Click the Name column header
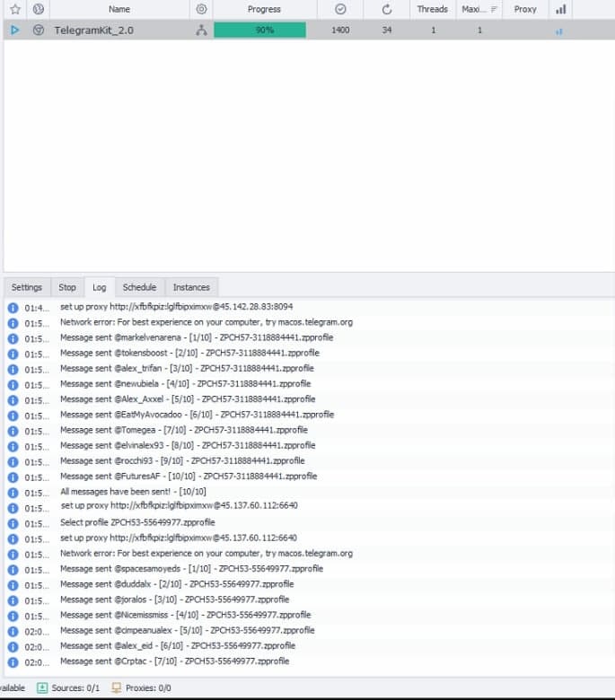Screen dimensions: 615x700 tap(119, 9)
